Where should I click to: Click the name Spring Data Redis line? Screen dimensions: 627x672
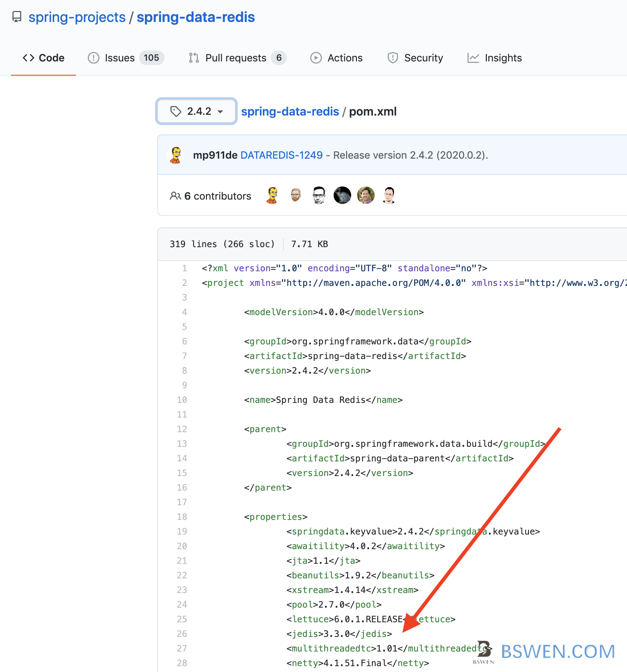tap(323, 400)
